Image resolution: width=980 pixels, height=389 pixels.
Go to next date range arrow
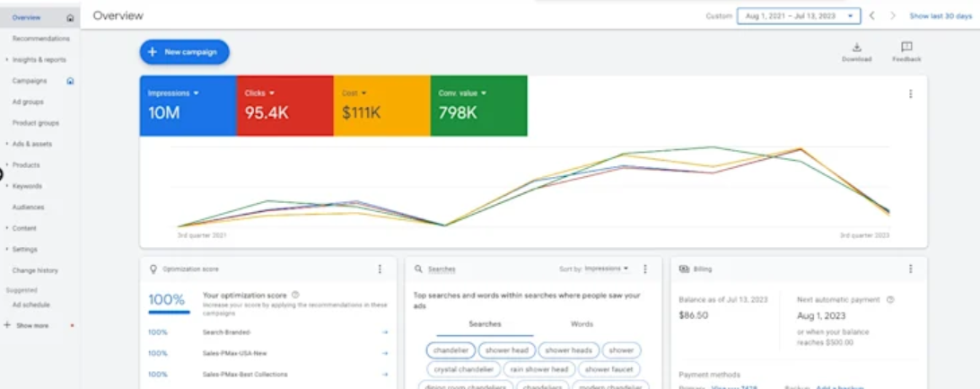[892, 15]
